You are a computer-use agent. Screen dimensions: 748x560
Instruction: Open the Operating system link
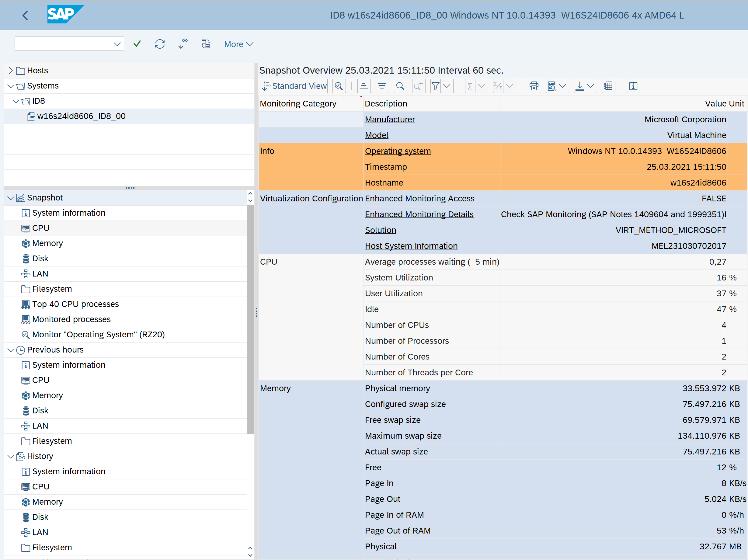[398, 151]
